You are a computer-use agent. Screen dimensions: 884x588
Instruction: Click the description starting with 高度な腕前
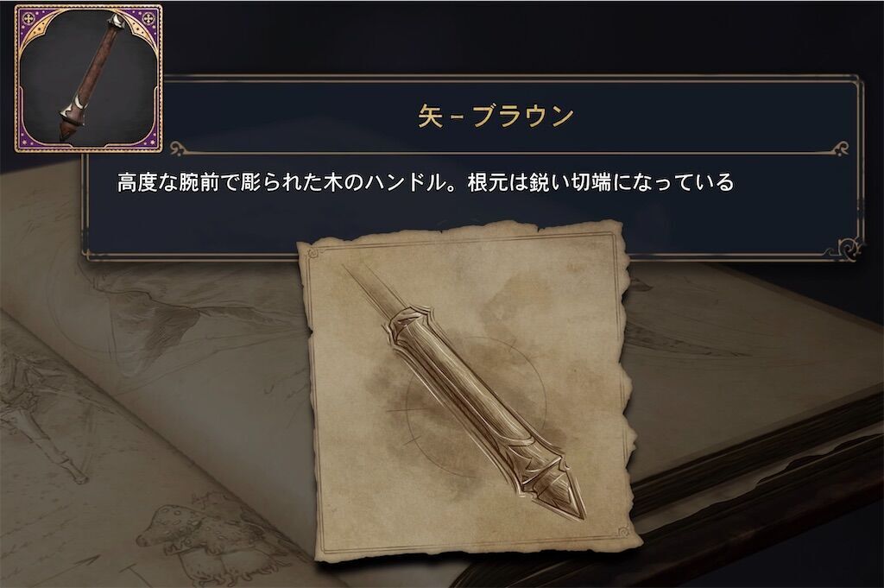coord(426,183)
